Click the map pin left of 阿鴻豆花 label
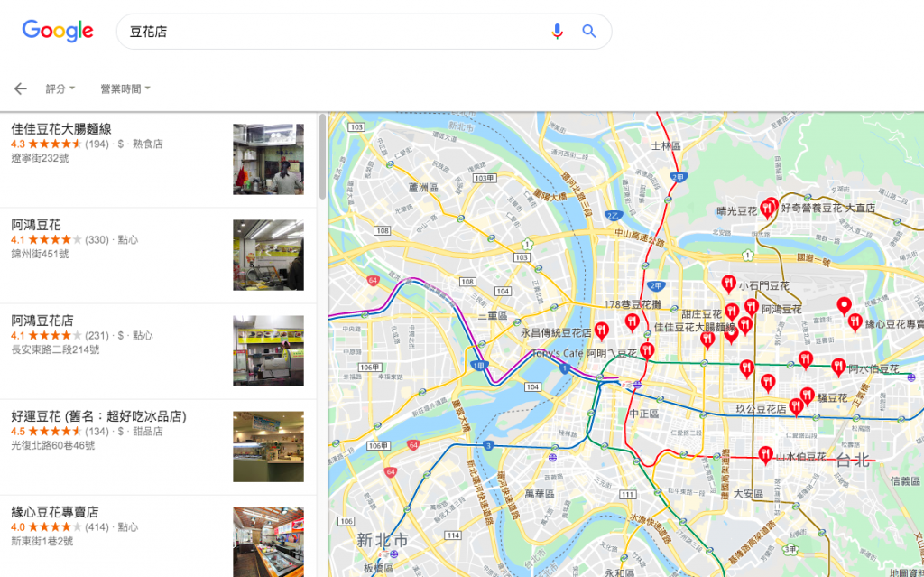The image size is (924, 577). [752, 307]
